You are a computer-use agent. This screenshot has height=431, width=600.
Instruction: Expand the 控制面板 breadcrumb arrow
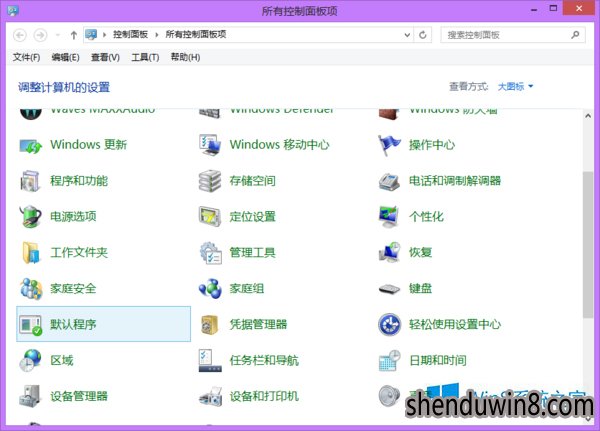(157, 35)
